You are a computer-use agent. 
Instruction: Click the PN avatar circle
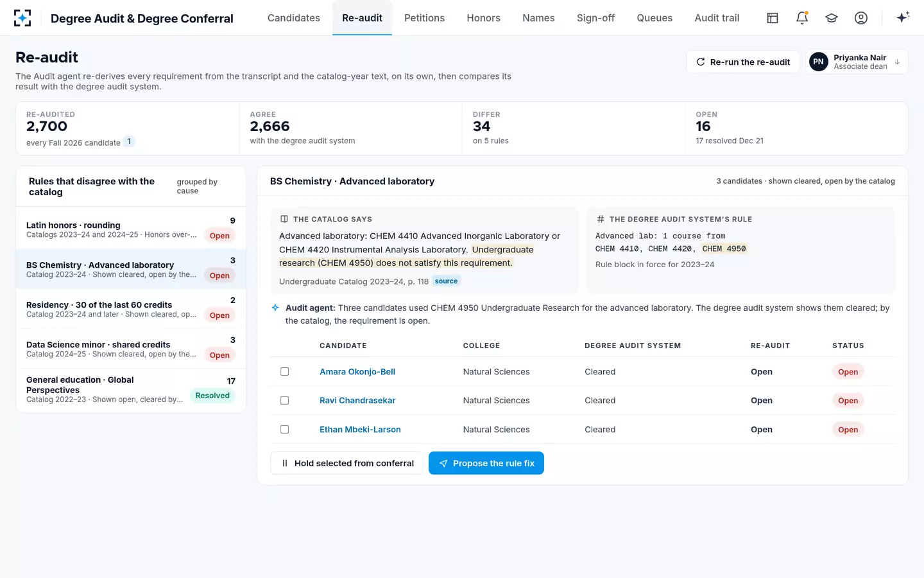818,62
